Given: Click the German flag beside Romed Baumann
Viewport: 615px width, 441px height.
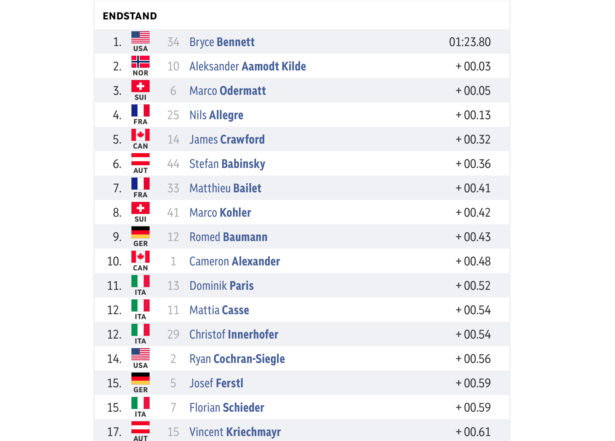Looking at the screenshot, I should pyautogui.click(x=140, y=233).
